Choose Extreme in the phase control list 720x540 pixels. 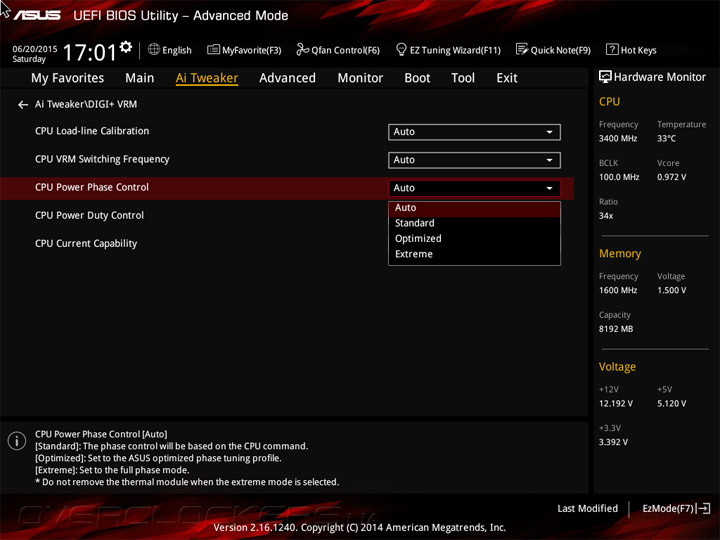pyautogui.click(x=474, y=254)
